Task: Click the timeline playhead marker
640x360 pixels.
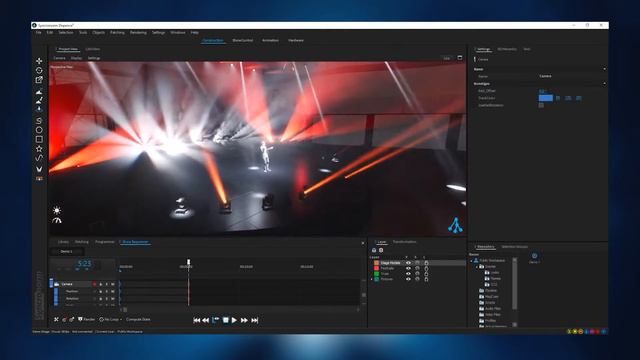Action: click(x=188, y=262)
